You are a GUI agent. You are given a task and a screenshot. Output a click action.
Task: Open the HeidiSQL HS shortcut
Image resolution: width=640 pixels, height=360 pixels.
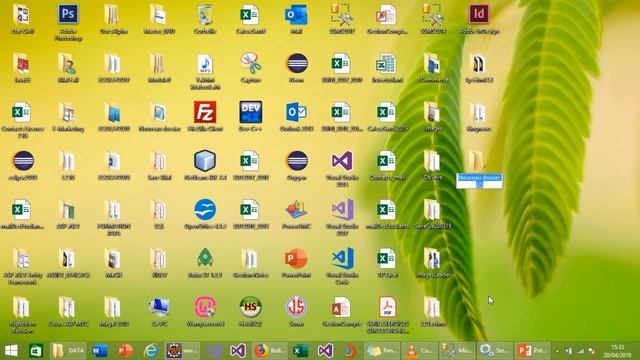click(251, 307)
